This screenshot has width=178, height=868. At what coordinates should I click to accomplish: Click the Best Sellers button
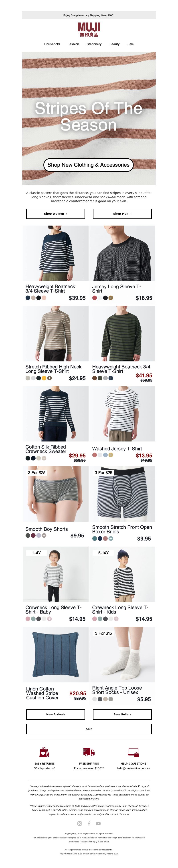(122, 714)
